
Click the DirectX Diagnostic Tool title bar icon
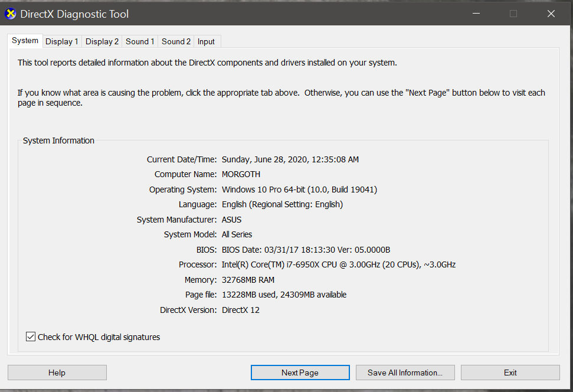point(10,14)
